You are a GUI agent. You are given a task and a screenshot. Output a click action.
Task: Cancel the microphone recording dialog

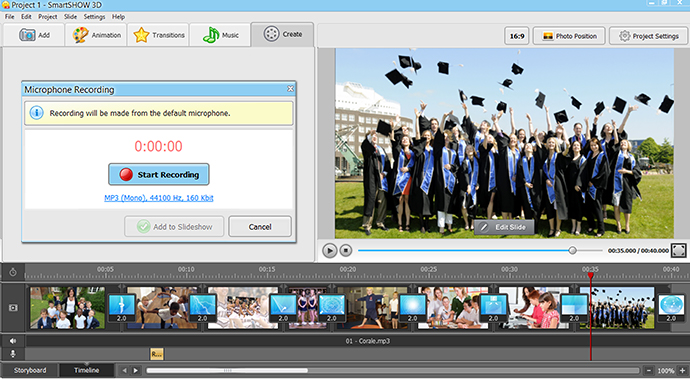click(x=260, y=227)
